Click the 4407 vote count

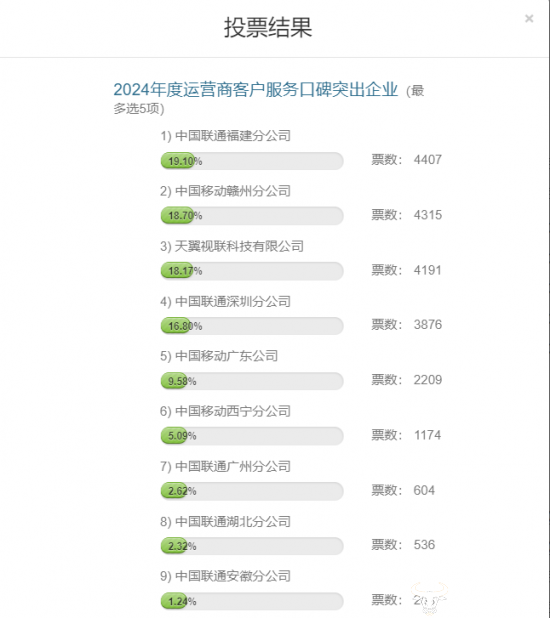click(428, 160)
